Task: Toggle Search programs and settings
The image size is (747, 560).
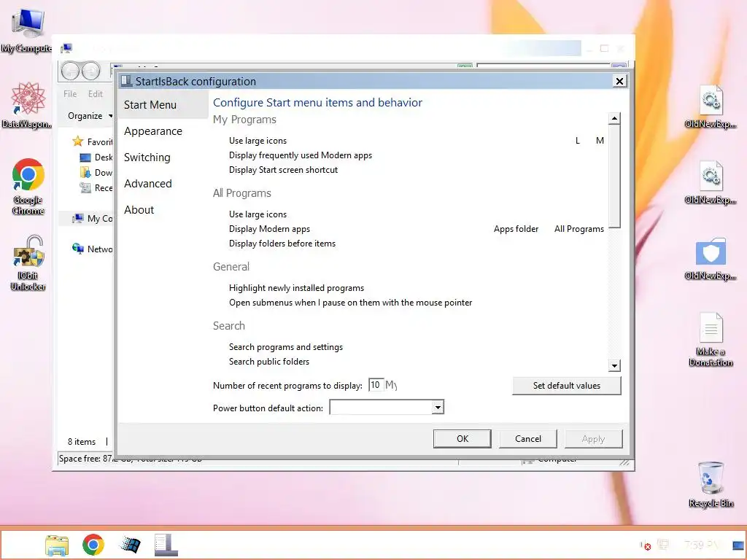Action: [286, 347]
